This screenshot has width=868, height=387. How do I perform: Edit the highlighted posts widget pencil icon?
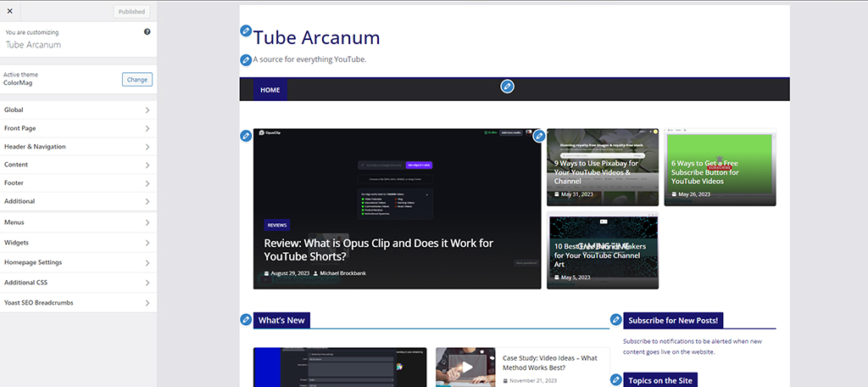(x=539, y=136)
